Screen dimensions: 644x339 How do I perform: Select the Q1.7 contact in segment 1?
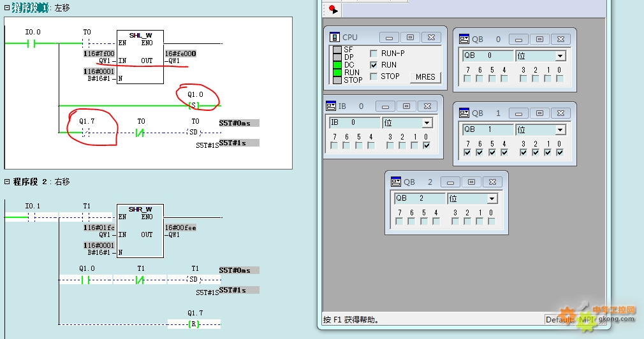click(85, 132)
